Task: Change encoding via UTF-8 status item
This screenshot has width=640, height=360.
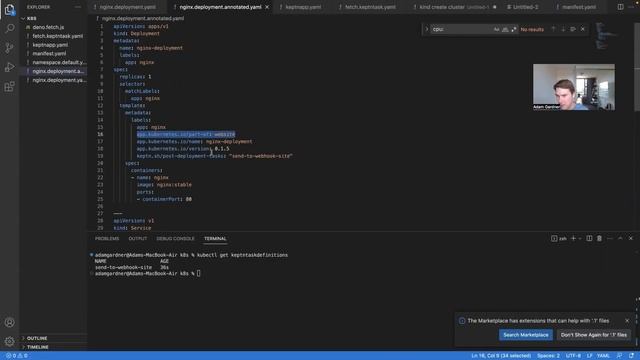Action: click(x=573, y=356)
